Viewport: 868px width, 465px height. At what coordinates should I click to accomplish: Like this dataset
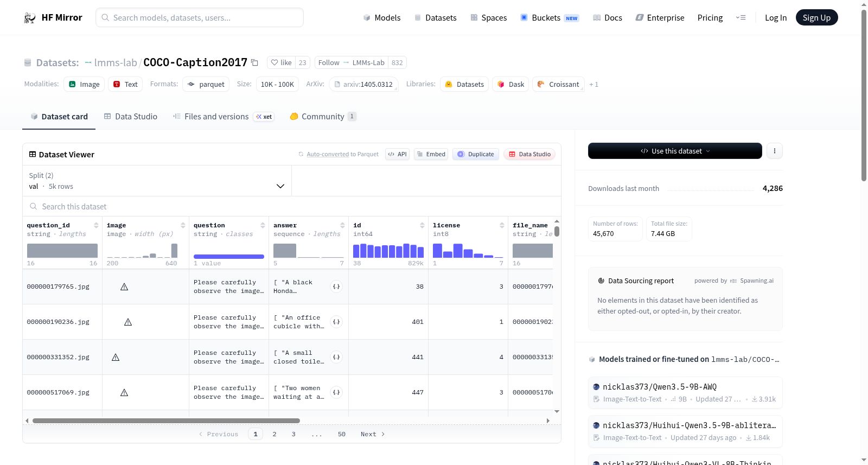point(282,62)
